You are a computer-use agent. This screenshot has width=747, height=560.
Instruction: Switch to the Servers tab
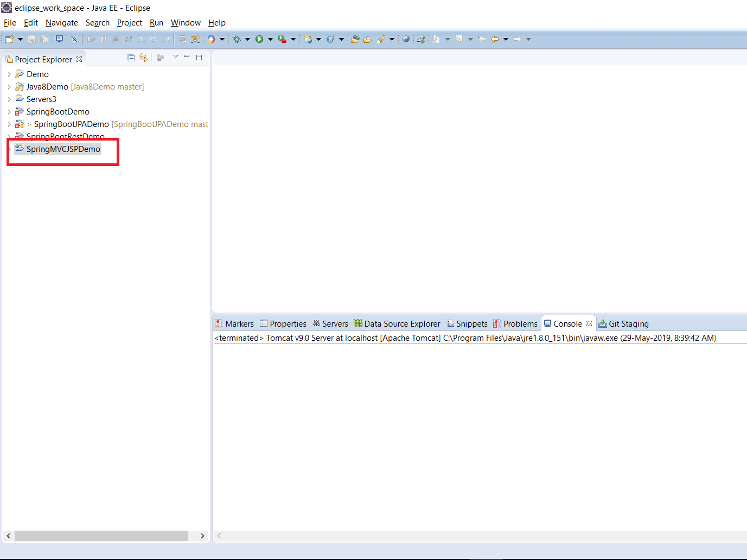[330, 324]
